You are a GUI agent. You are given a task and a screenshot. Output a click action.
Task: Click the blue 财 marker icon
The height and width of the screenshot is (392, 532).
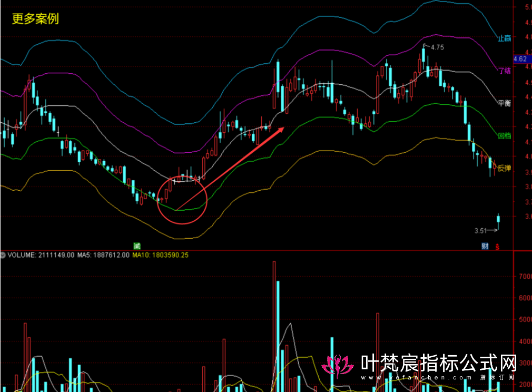(485, 246)
